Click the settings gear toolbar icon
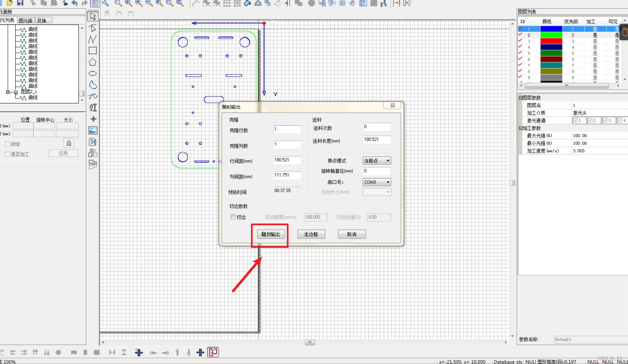 [342, 3]
